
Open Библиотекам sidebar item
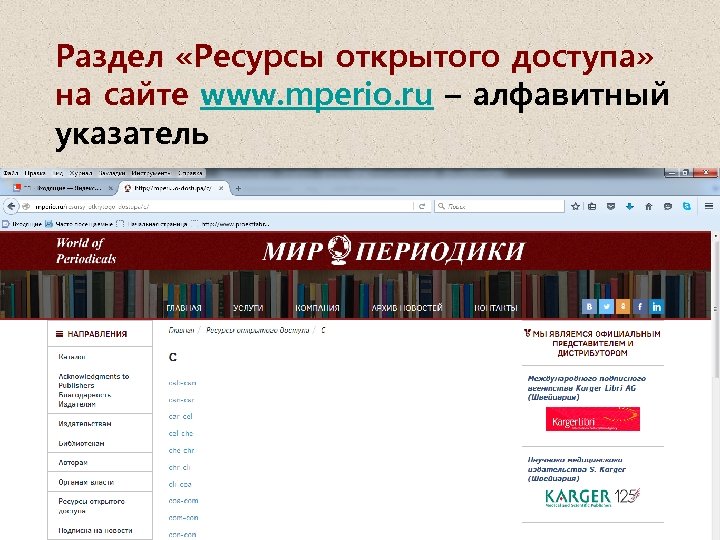click(81, 443)
